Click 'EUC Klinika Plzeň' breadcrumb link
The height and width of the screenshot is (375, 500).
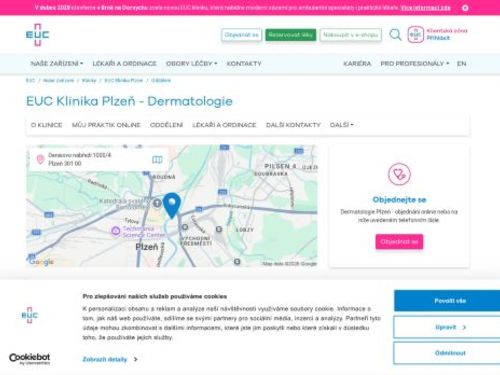124,80
